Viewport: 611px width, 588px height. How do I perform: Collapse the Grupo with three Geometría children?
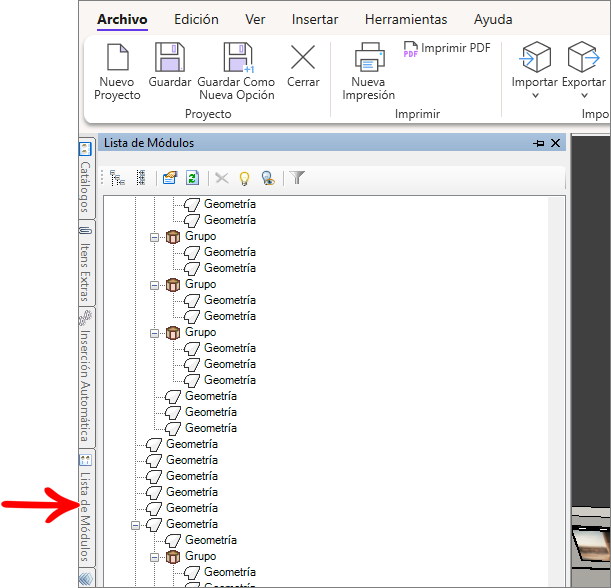pyautogui.click(x=154, y=333)
